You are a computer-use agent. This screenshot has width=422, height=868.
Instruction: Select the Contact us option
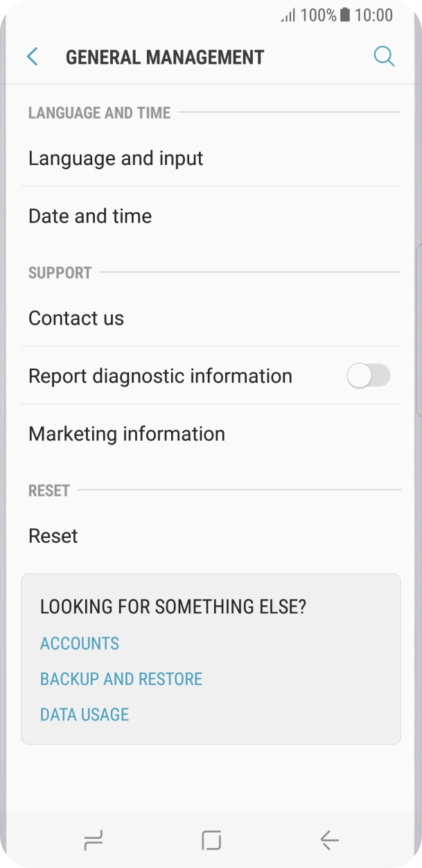pos(76,318)
